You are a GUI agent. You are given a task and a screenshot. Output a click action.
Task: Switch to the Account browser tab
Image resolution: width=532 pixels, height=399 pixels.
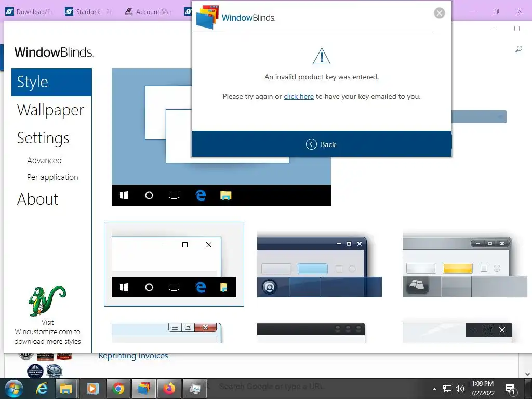pyautogui.click(x=149, y=11)
